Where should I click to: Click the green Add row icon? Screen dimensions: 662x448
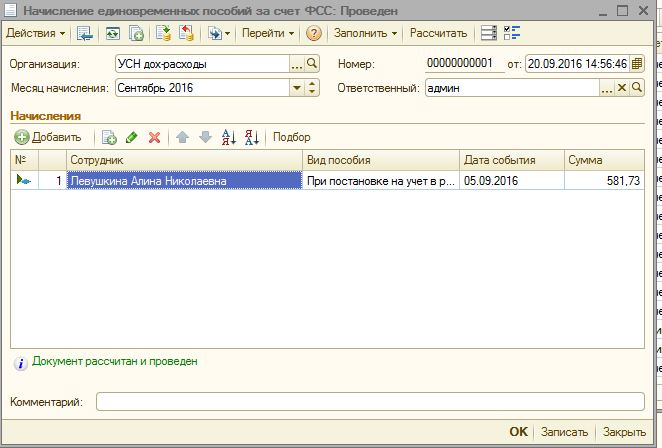21,137
